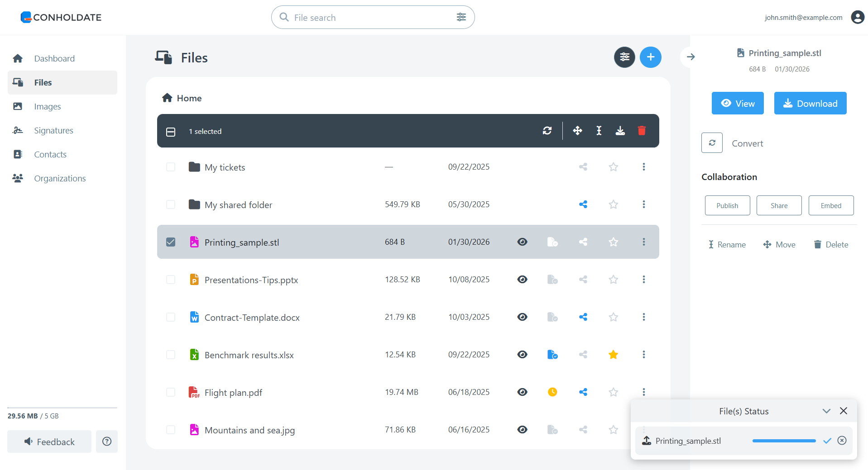Viewport: 868px width, 470px height.
Task: Click the clock history icon on Flight plan.pdf
Action: [x=552, y=392]
